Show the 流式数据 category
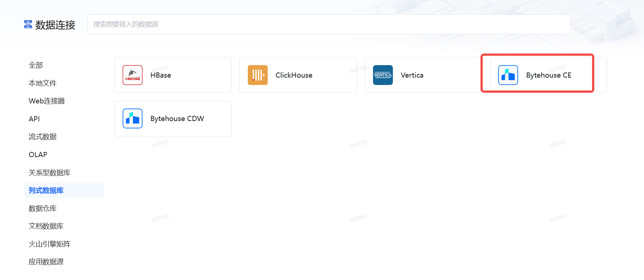Viewport: 644px width, 280px height. (x=43, y=137)
